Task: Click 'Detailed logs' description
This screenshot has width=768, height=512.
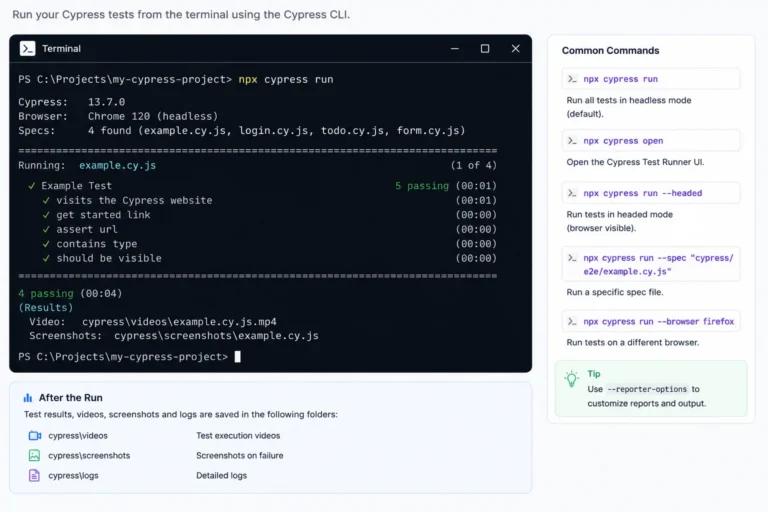Action: pyautogui.click(x=221, y=476)
